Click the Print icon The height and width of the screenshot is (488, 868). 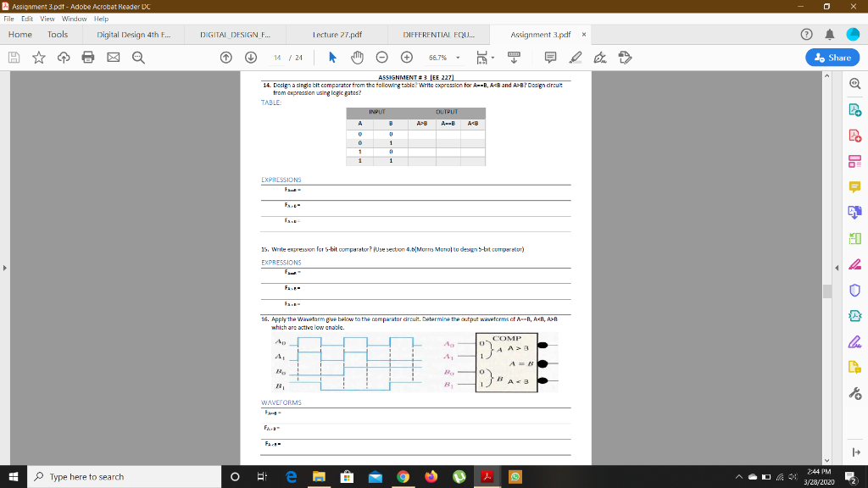tap(90, 59)
